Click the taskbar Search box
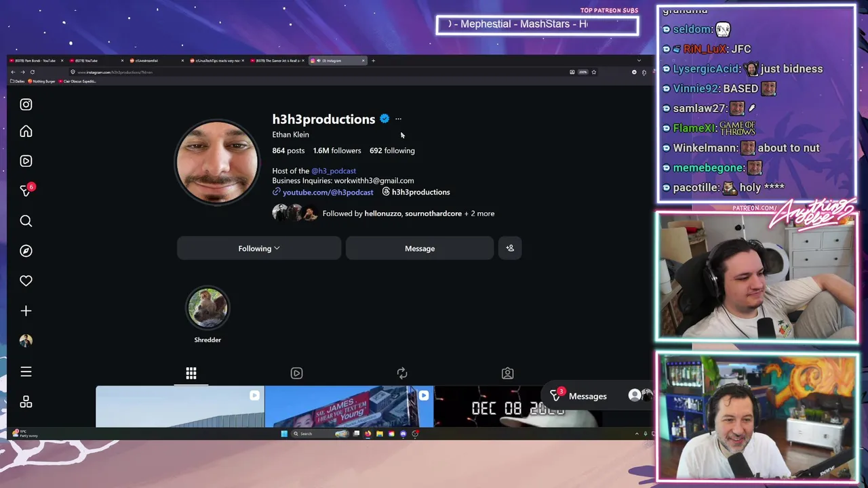 [x=320, y=434]
